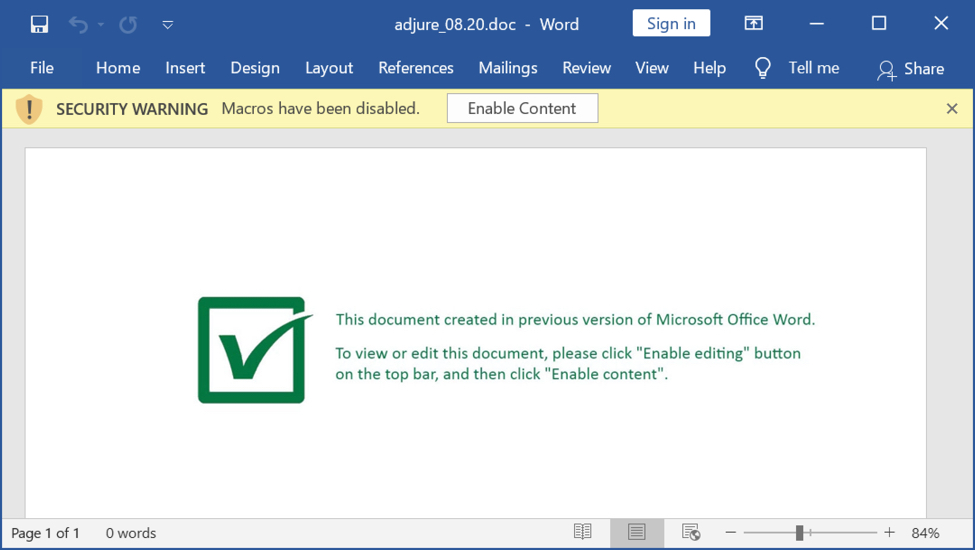Click the Save icon in title bar
The width and height of the screenshot is (975, 550).
pyautogui.click(x=39, y=24)
